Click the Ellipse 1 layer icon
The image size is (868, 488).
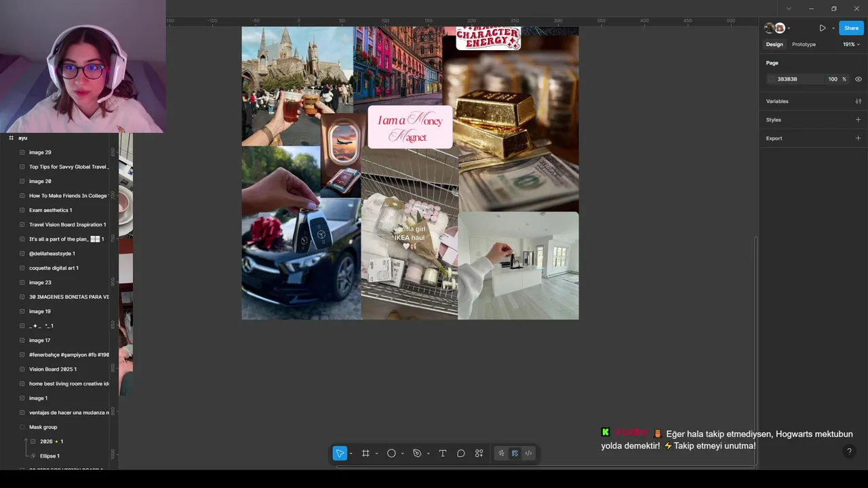coord(33,456)
